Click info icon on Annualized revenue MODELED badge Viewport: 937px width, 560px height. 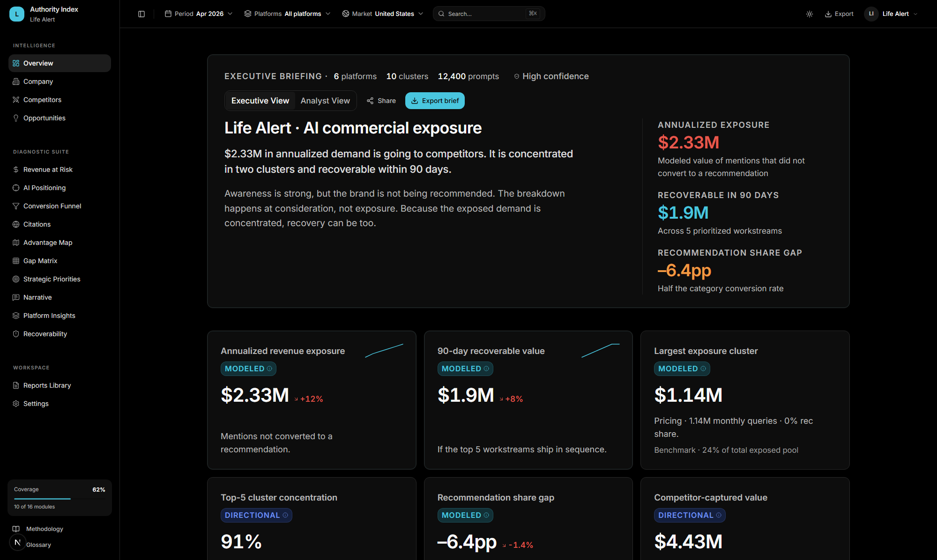[x=269, y=368]
